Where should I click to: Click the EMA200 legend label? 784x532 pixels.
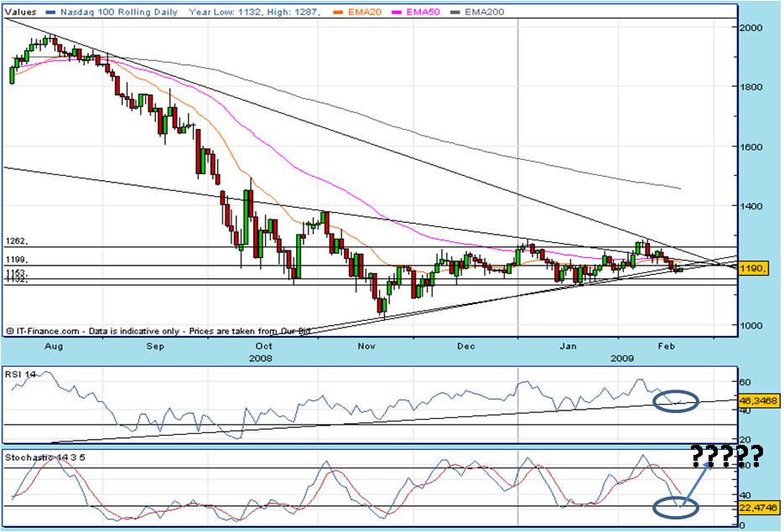click(x=484, y=12)
